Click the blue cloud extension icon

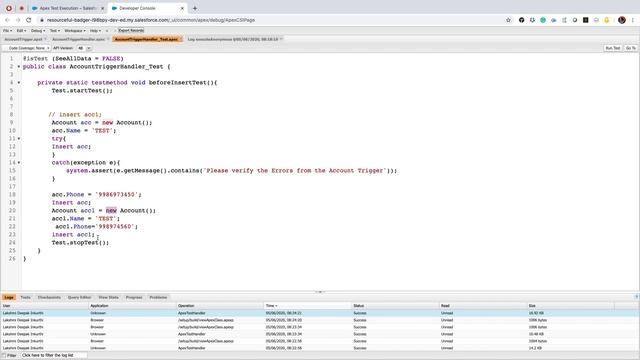[553, 20]
